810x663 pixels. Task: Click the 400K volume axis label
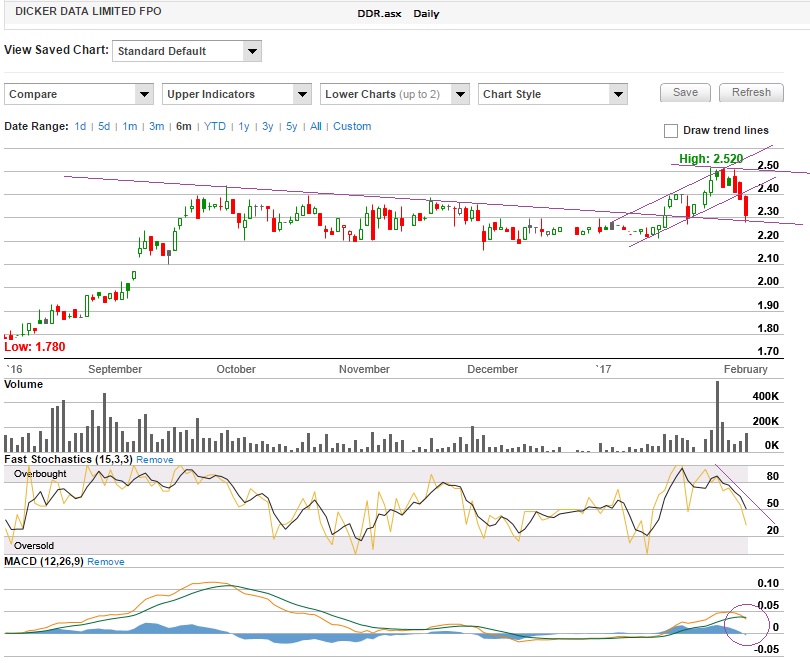pos(766,396)
